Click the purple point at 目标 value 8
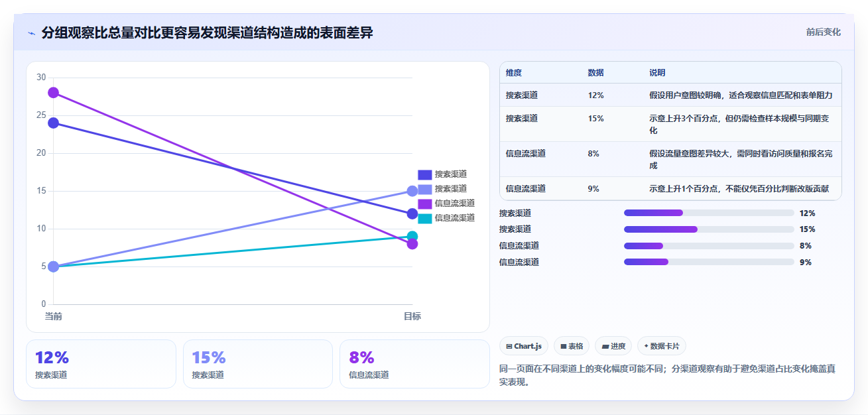This screenshot has width=868, height=415. [x=412, y=244]
